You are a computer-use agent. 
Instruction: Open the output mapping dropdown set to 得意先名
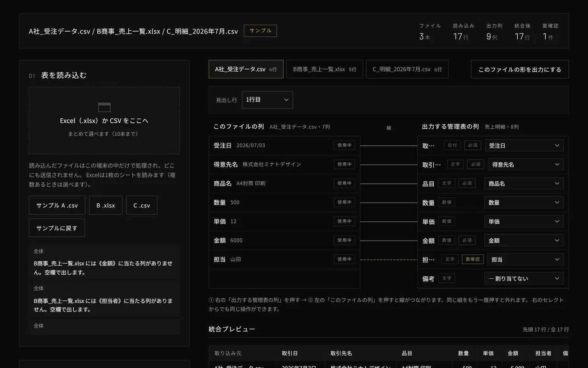[x=526, y=164]
